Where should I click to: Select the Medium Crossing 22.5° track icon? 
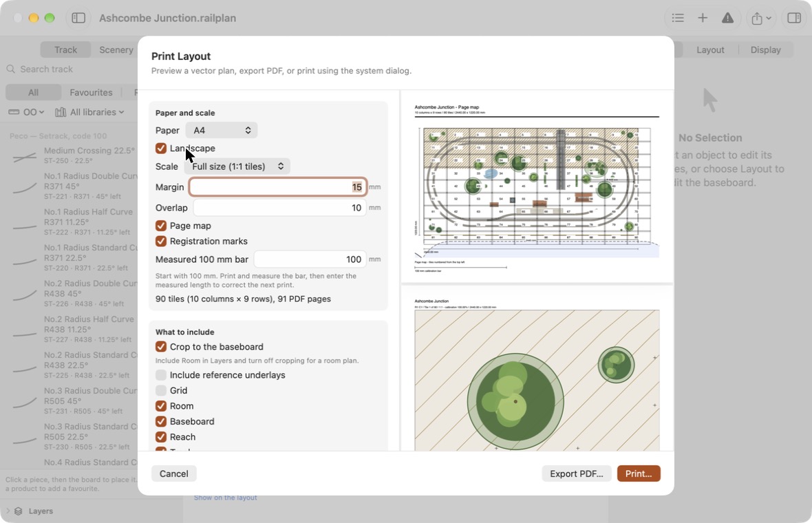tap(24, 156)
